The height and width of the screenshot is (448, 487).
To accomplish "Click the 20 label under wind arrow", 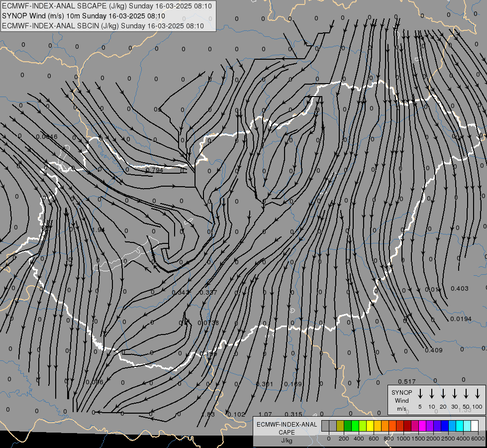I will [x=443, y=407].
